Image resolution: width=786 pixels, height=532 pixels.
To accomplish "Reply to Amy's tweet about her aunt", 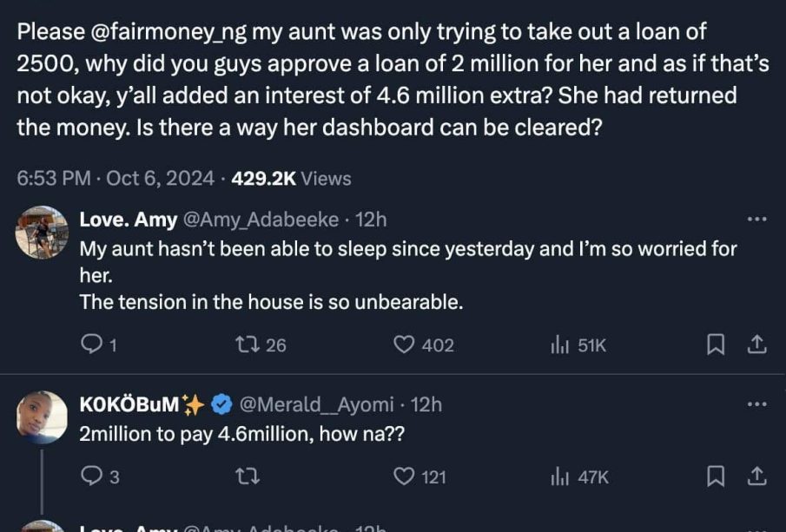I will coord(91,345).
